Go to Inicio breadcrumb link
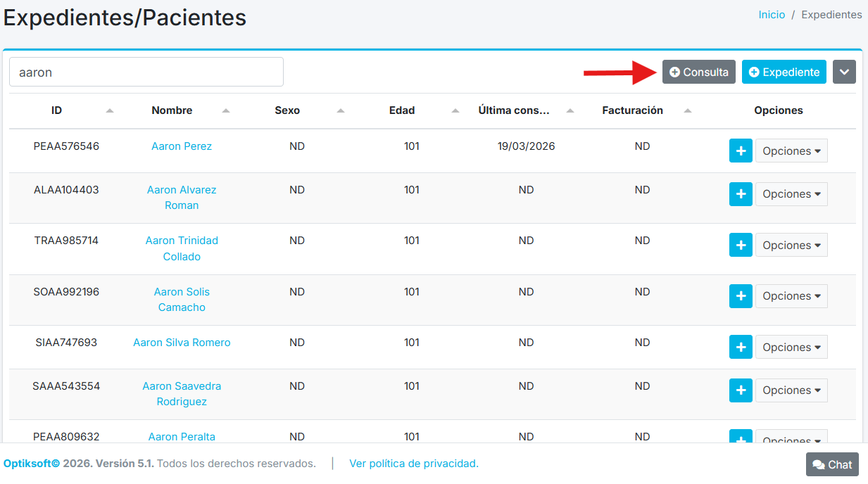The image size is (868, 484). click(x=772, y=15)
